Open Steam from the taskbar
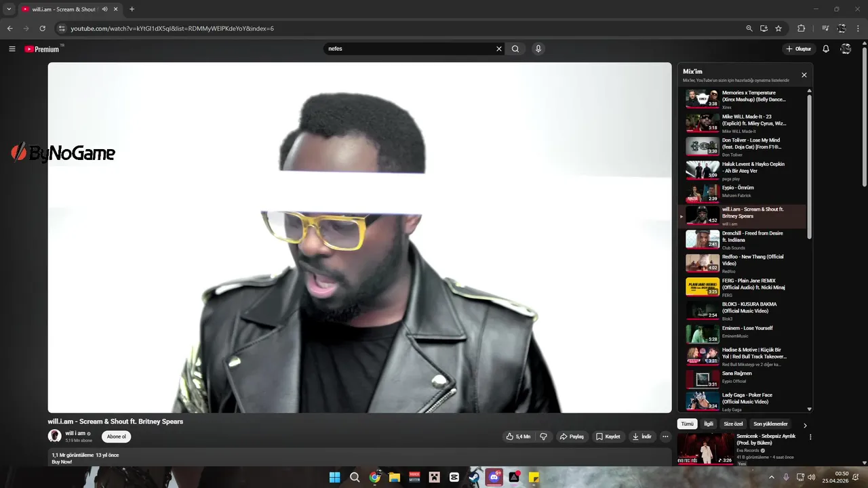The image size is (868, 488). pos(474,477)
